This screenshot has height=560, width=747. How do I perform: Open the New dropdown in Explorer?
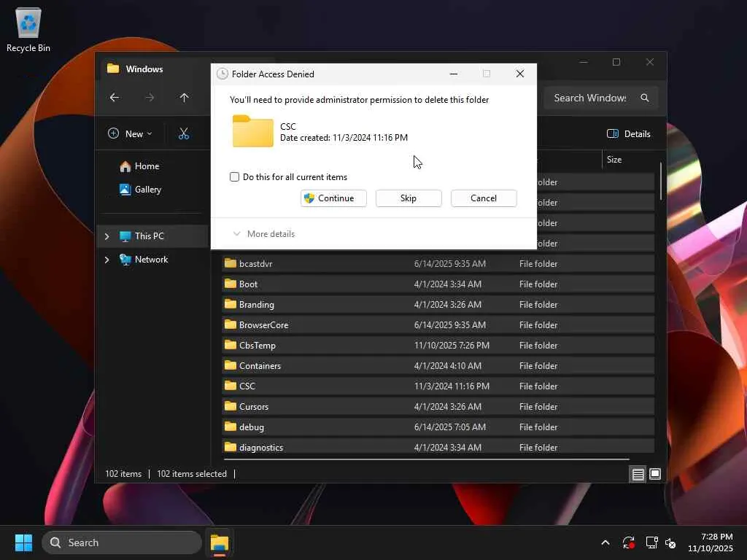click(x=130, y=134)
